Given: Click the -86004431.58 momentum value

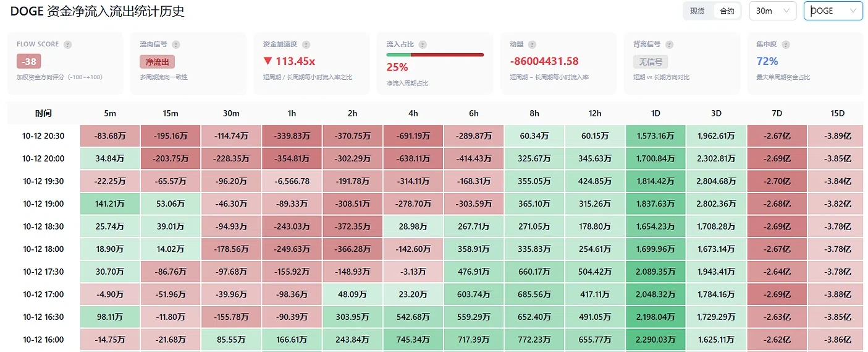Looking at the screenshot, I should [544, 61].
